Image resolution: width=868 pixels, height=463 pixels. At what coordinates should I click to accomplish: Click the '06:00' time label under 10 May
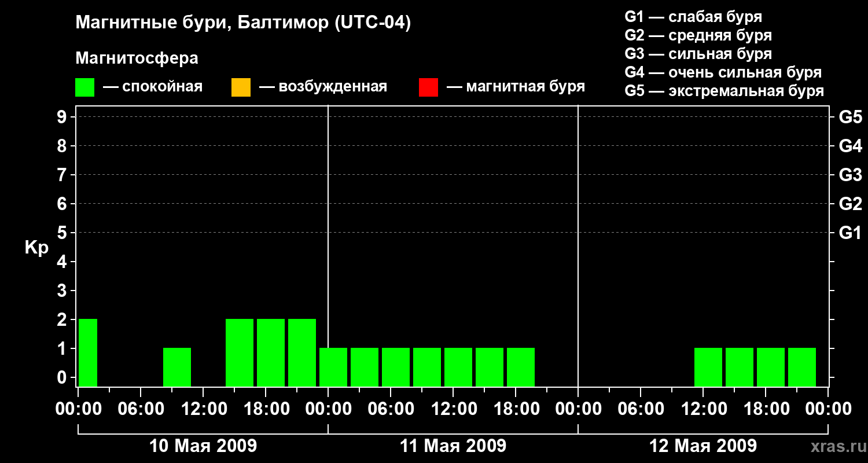(141, 409)
